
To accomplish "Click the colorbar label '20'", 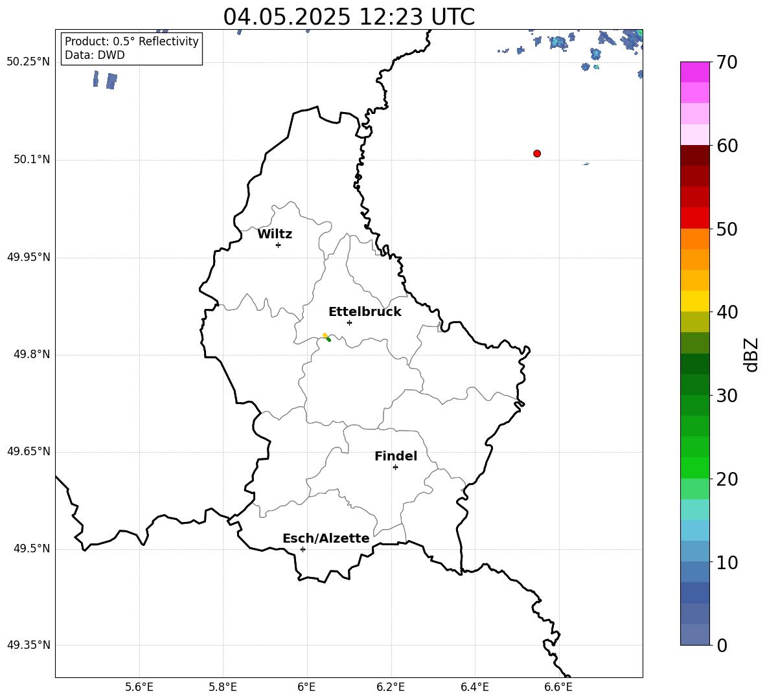I will pos(726,479).
